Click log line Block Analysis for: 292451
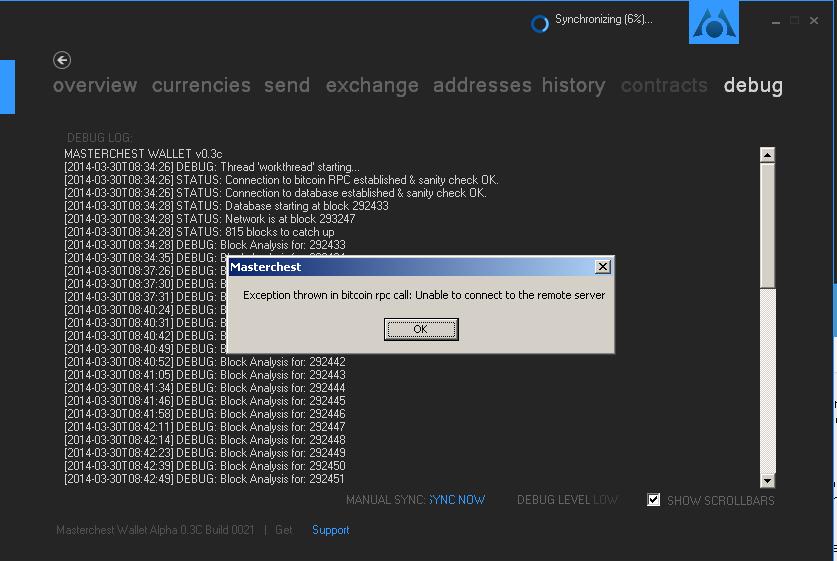The width and height of the screenshot is (837, 561). (204, 479)
